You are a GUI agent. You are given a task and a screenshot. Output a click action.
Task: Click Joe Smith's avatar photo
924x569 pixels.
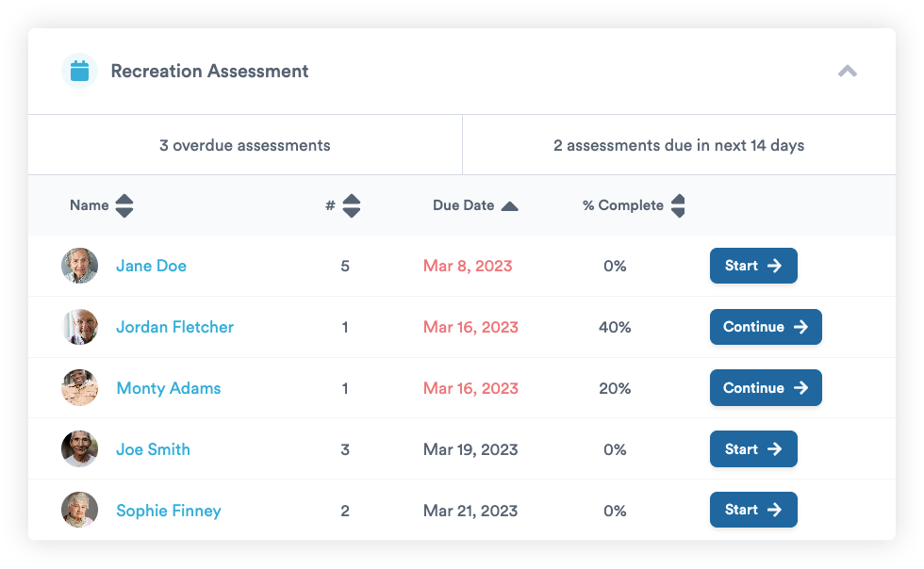click(80, 449)
